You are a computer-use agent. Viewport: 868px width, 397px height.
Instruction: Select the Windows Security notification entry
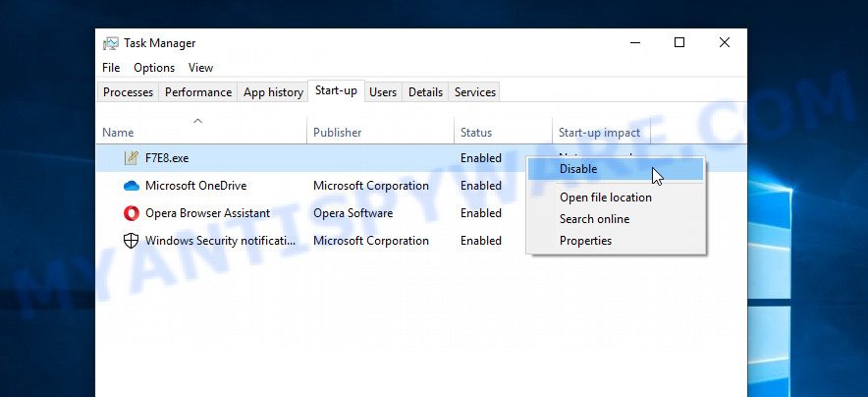220,241
